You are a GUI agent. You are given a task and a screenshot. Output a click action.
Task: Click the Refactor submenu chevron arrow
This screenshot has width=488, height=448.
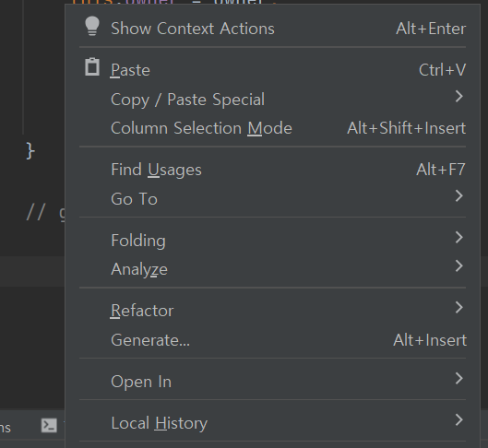[459, 308]
